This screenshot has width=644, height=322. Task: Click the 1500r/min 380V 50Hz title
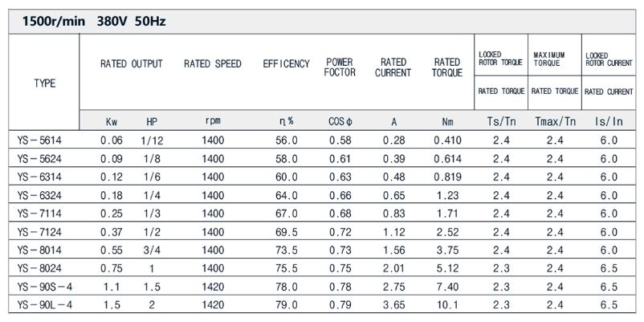(94, 21)
